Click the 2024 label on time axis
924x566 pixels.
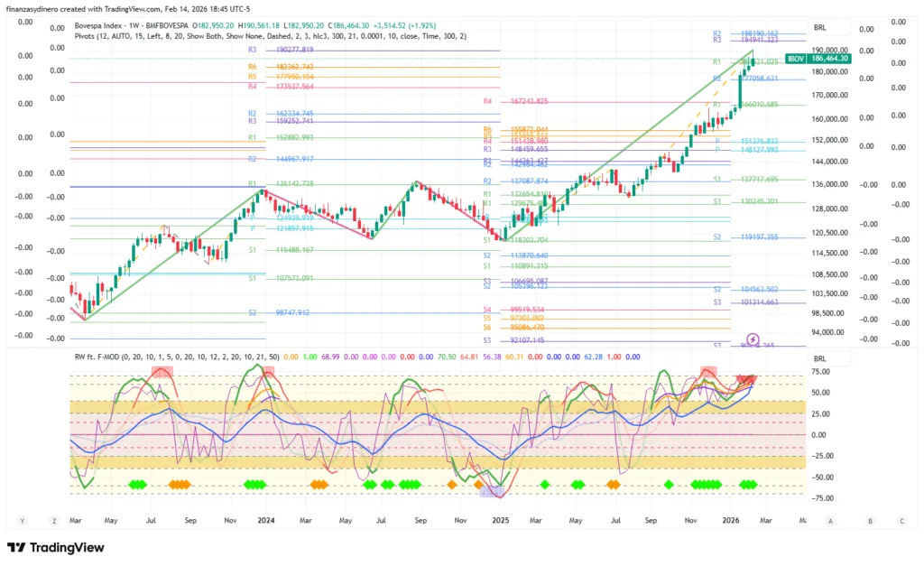(265, 521)
